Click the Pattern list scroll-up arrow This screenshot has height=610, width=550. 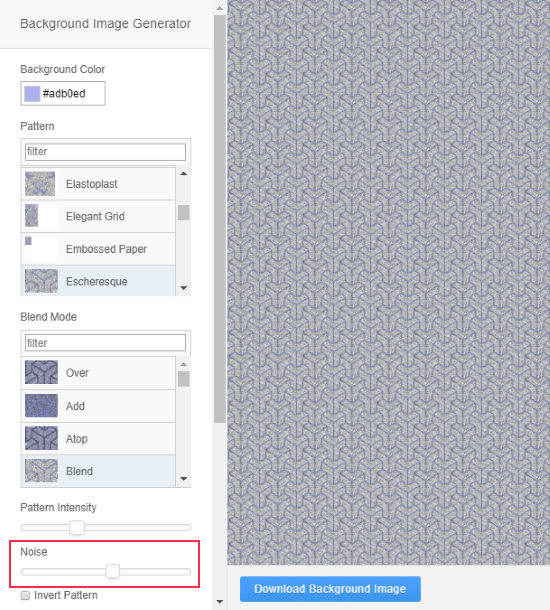click(x=184, y=174)
